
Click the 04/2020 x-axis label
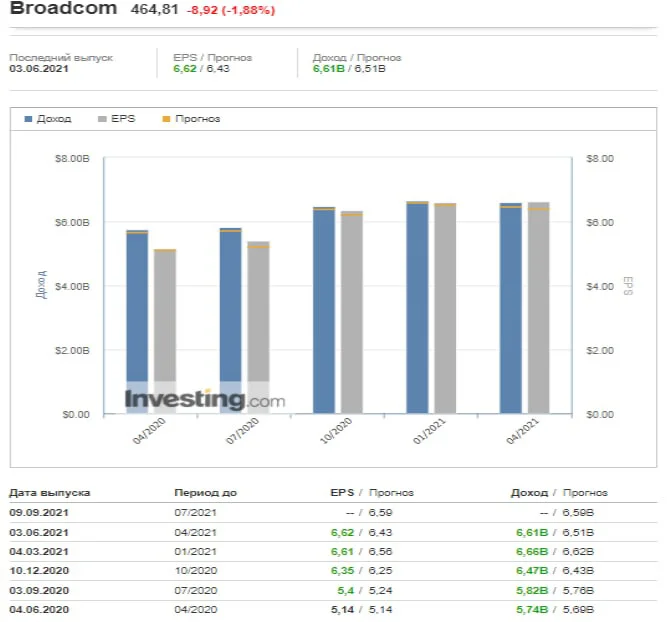[x=149, y=431]
